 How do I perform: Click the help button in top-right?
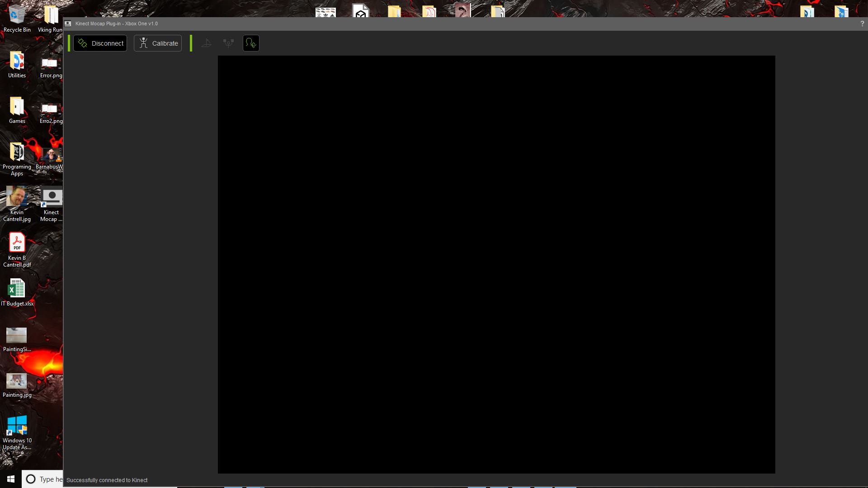click(863, 23)
